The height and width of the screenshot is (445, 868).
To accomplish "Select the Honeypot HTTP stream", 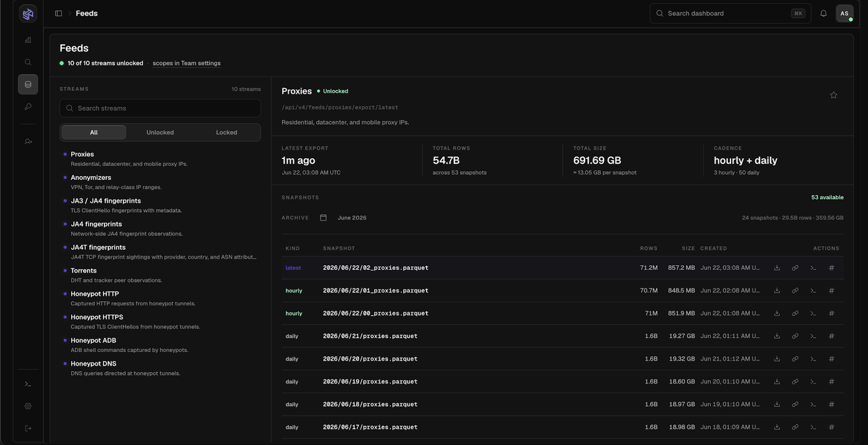I will pyautogui.click(x=160, y=299).
